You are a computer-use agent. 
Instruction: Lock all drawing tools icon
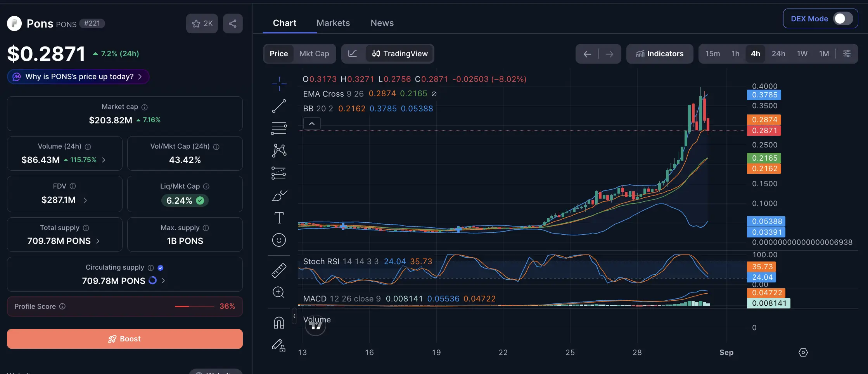(x=279, y=345)
